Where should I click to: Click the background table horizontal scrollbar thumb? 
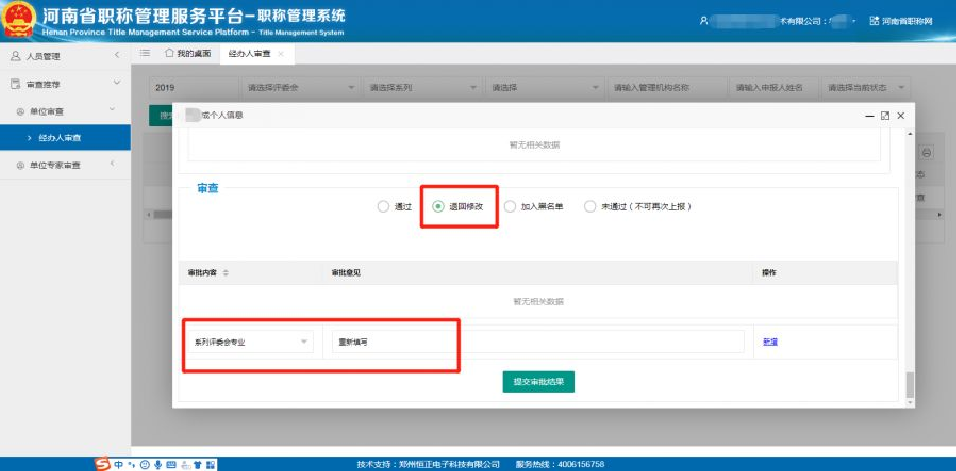(x=162, y=214)
